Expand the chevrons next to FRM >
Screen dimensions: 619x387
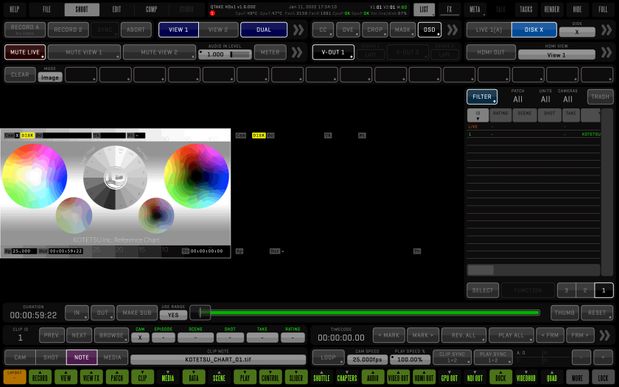click(x=604, y=335)
